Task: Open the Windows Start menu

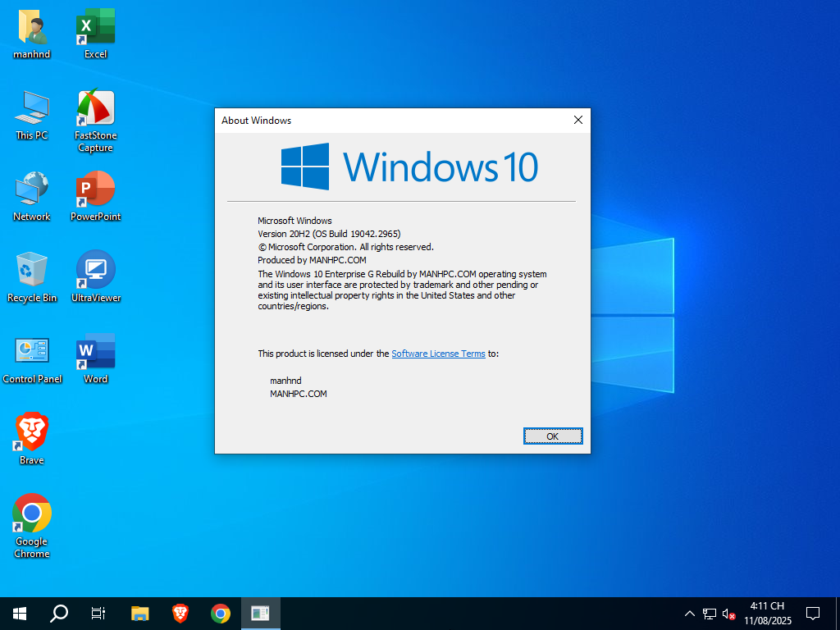Action: 20,613
